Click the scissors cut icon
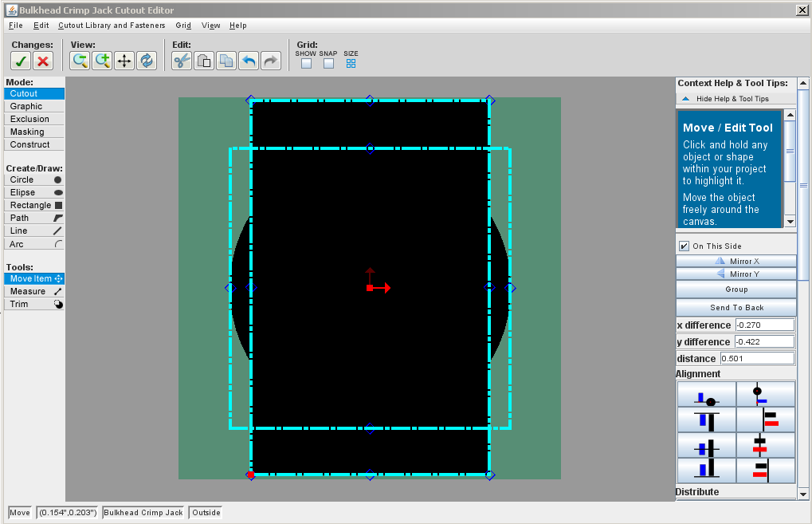This screenshot has height=524, width=812. pos(182,61)
